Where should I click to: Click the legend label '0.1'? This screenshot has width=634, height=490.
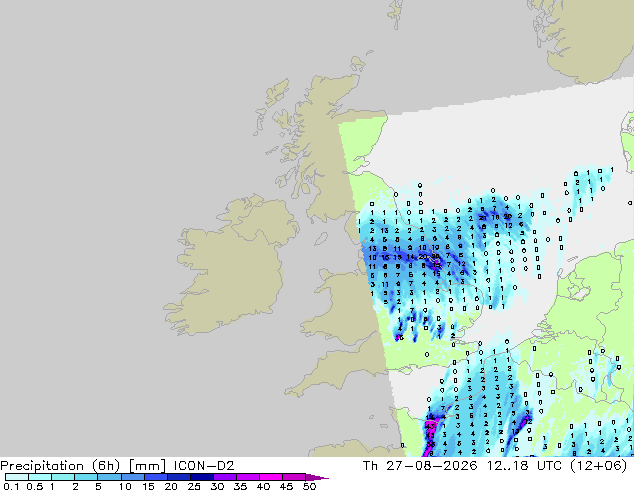click(11, 486)
